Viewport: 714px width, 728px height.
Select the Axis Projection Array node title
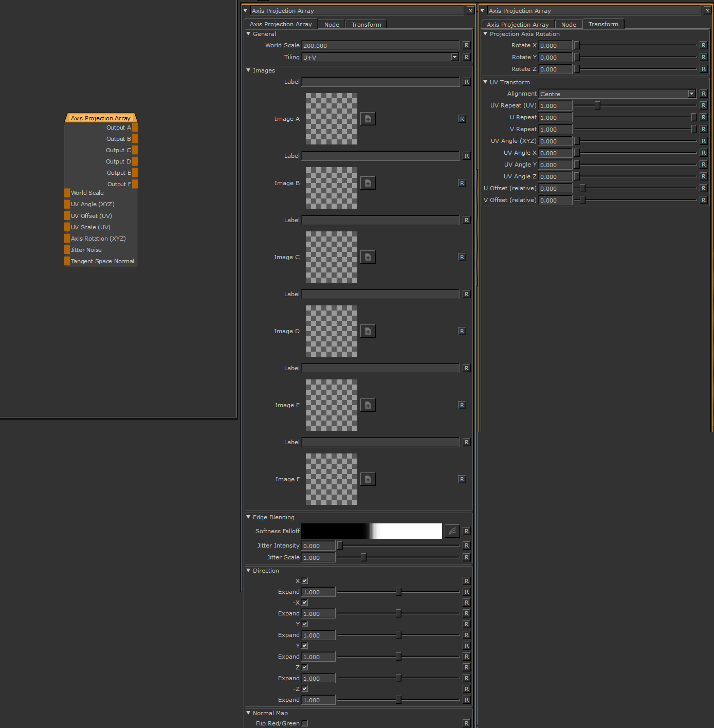click(101, 118)
